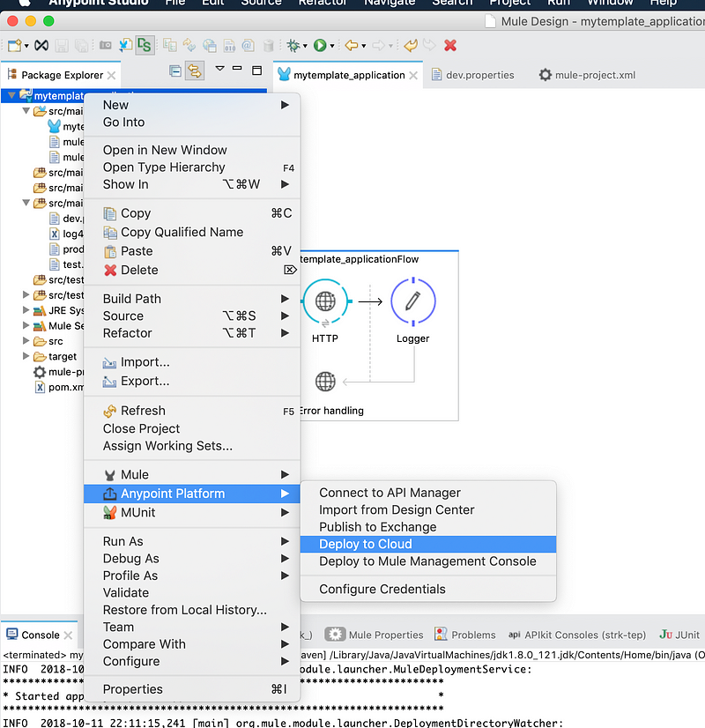
Task: Open Run As submenu
Action: [192, 541]
